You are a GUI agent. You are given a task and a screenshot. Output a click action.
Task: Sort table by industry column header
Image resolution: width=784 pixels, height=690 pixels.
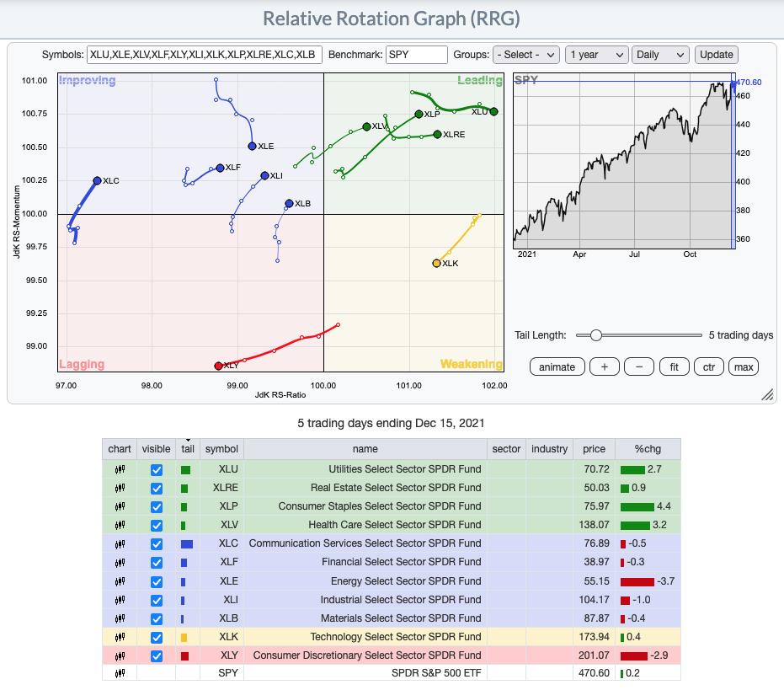[550, 449]
